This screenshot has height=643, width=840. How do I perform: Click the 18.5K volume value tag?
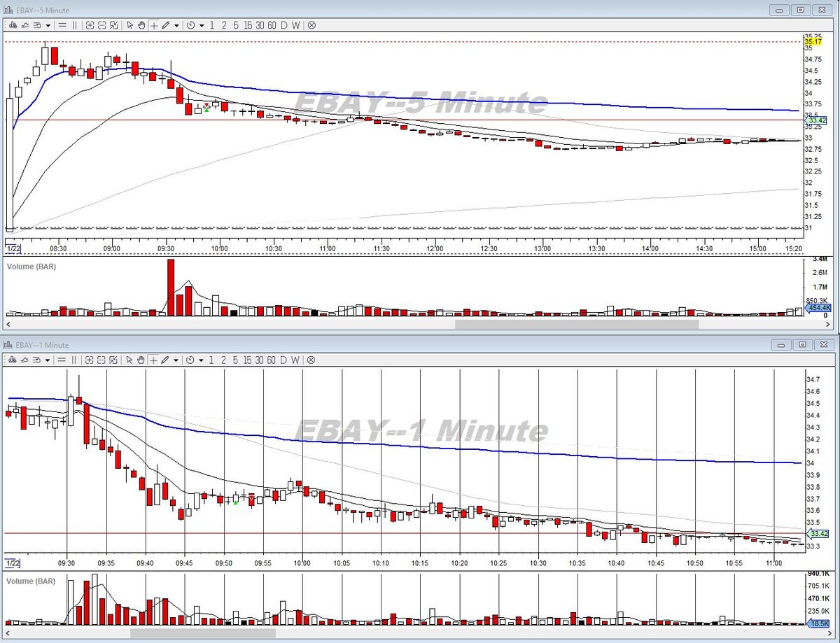tap(819, 623)
